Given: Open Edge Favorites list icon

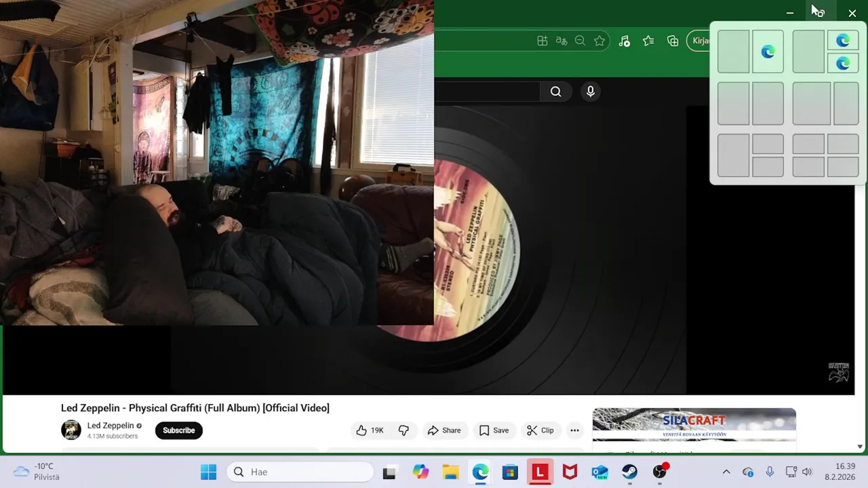Looking at the screenshot, I should pos(648,41).
